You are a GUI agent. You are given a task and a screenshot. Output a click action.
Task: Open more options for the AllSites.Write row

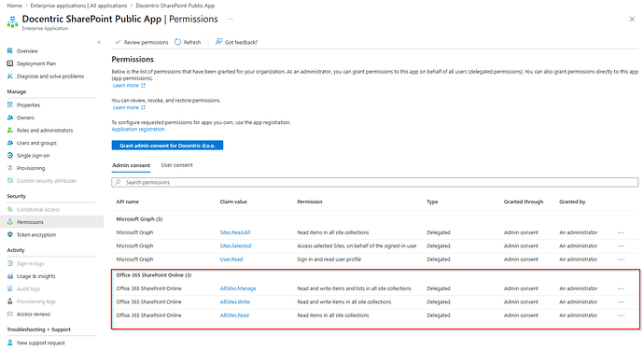coord(621,302)
